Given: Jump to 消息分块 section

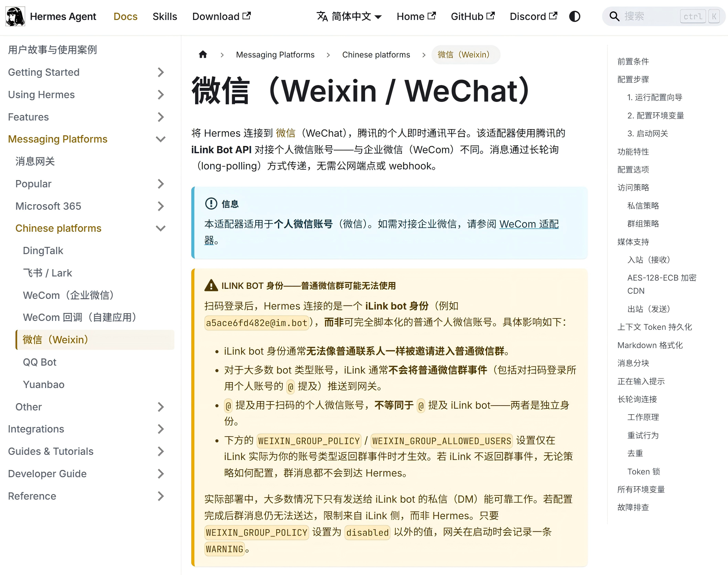Looking at the screenshot, I should click(x=633, y=363).
